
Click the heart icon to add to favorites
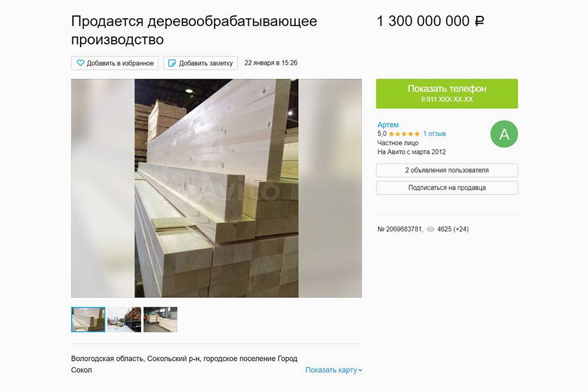80,63
